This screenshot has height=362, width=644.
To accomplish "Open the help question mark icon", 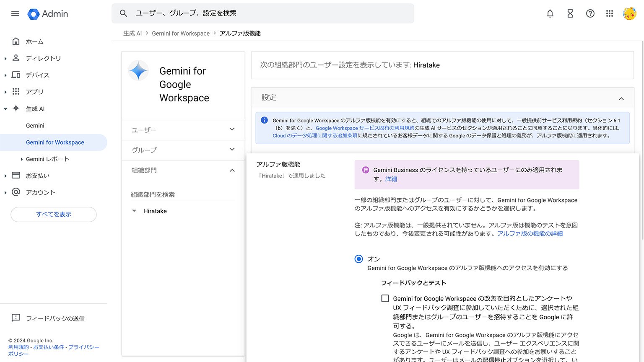I will [x=590, y=13].
